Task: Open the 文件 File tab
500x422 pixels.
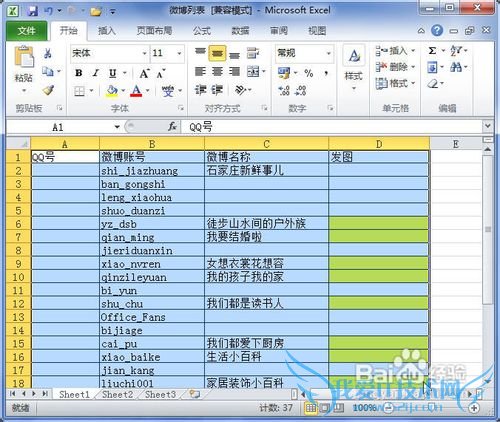Action: 26,31
